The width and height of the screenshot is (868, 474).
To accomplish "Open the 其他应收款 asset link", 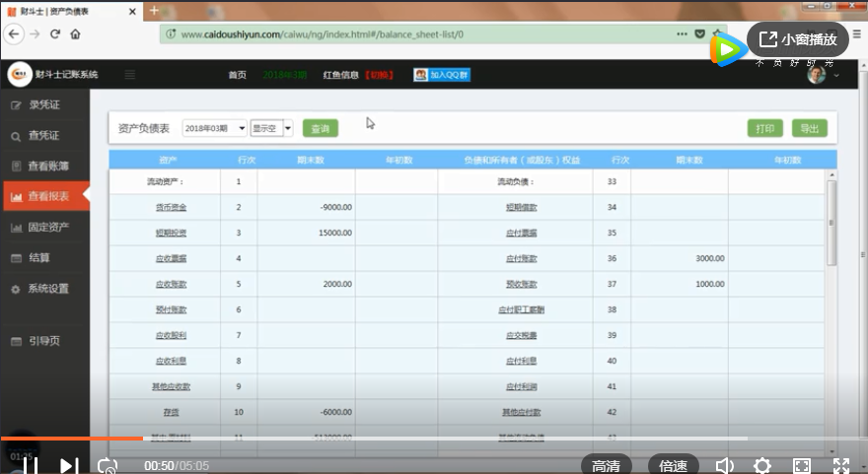I will (x=171, y=386).
